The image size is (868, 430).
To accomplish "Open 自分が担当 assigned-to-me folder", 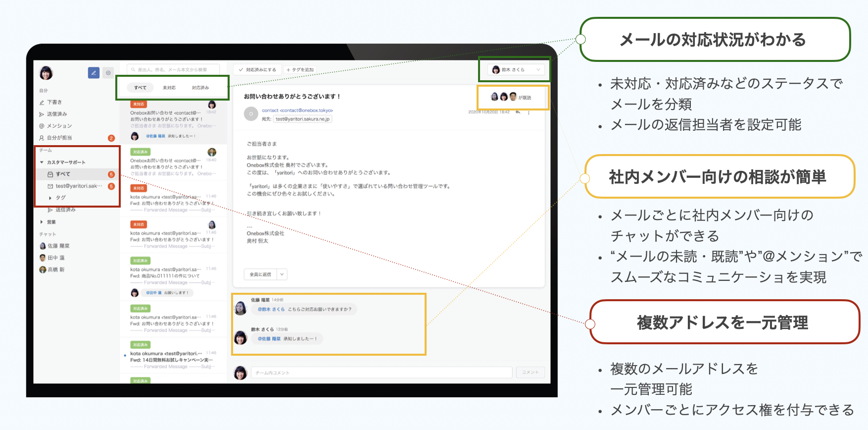I will pyautogui.click(x=59, y=138).
